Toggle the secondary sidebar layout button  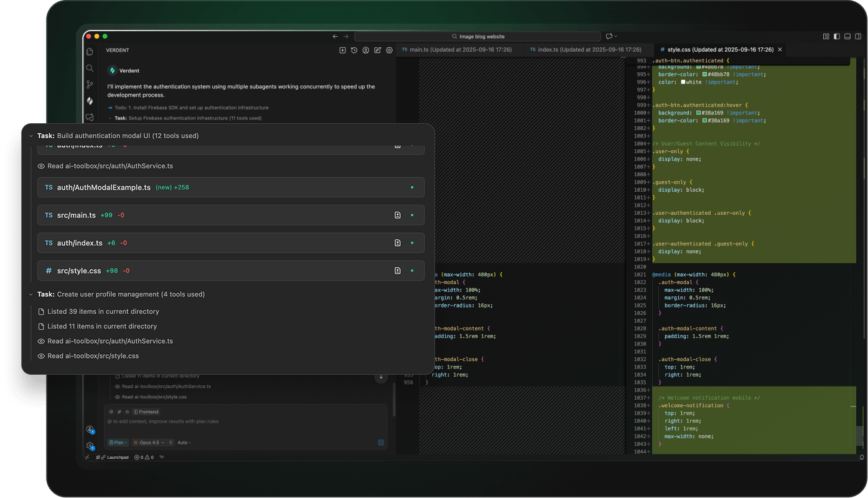(857, 37)
